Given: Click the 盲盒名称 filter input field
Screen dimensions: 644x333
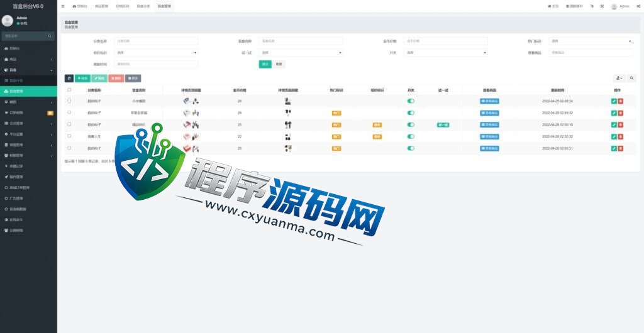Looking at the screenshot, I should click(x=301, y=41).
